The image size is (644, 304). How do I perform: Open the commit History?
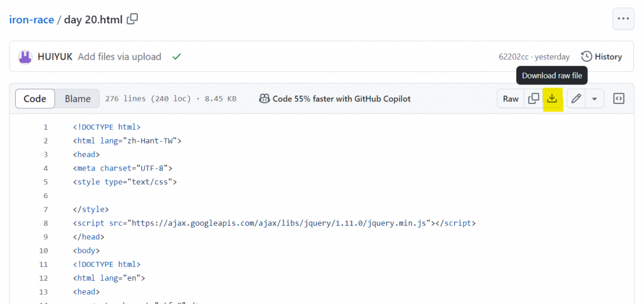pyautogui.click(x=602, y=57)
